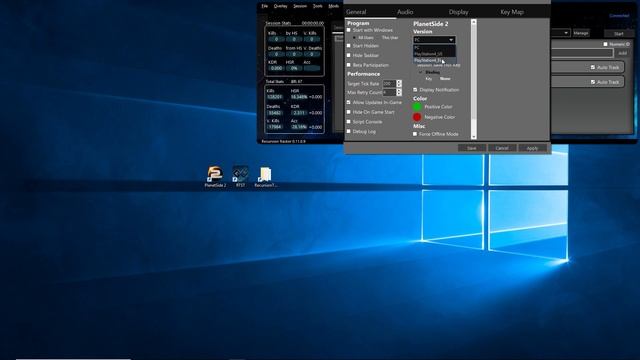Click the settings scrollbar up arrow

pyautogui.click(x=473, y=22)
